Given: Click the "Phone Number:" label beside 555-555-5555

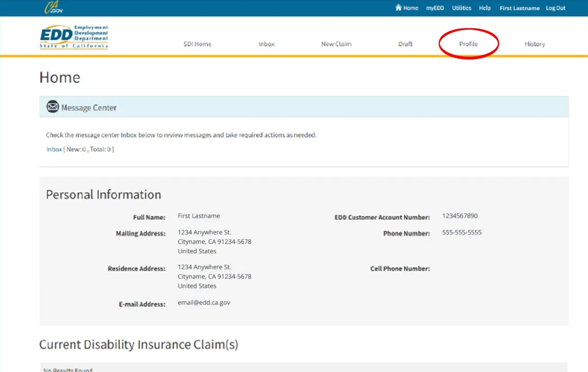Looking at the screenshot, I should (x=407, y=233).
